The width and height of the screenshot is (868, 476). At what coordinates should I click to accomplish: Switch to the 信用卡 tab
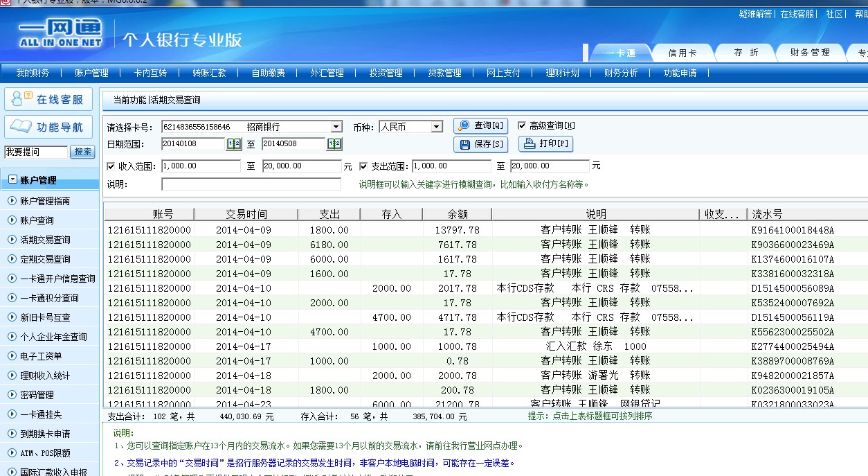coord(682,53)
